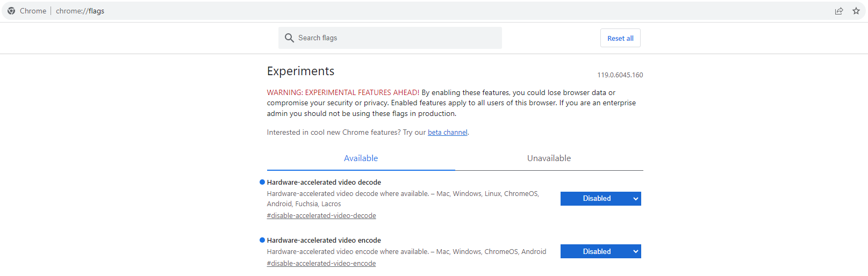868x276 pixels.
Task: Expand the video encode Disabled dropdown
Action: click(600, 251)
